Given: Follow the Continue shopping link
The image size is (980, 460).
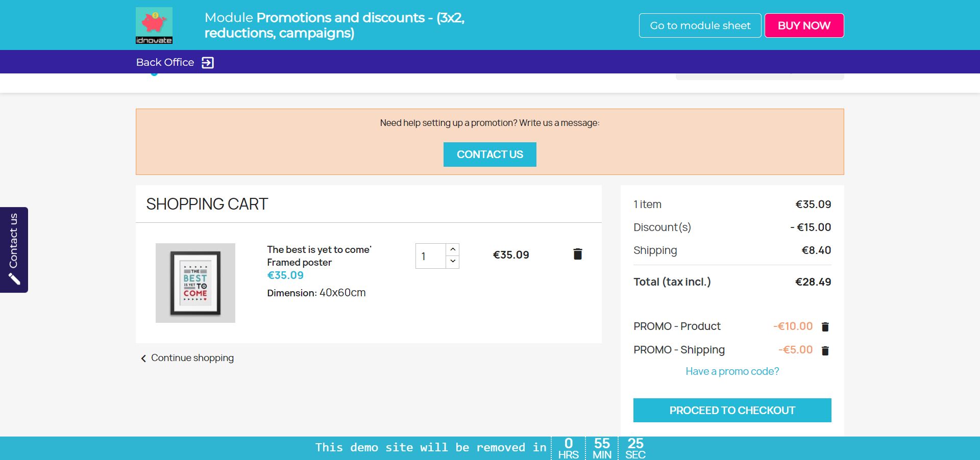Looking at the screenshot, I should [192, 358].
